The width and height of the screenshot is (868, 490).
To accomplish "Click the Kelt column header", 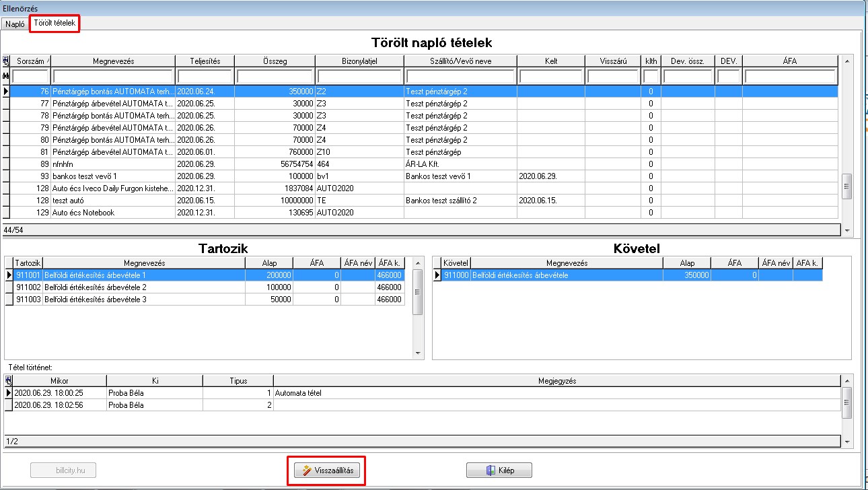I will point(551,61).
